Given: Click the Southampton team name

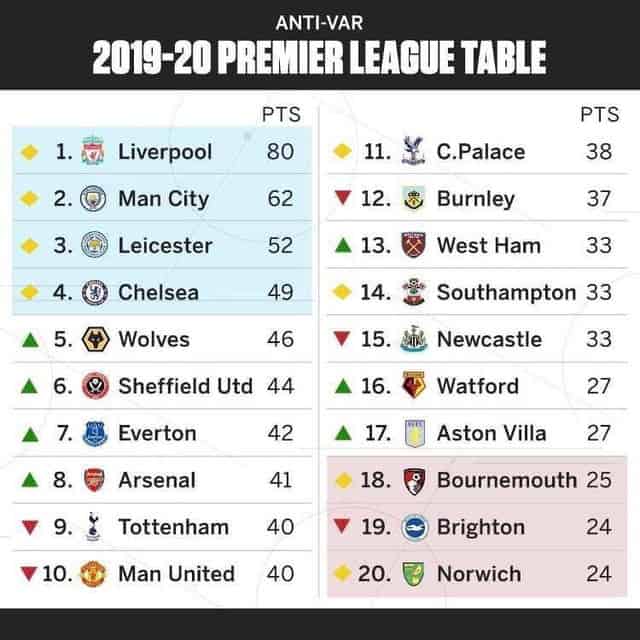Looking at the screenshot, I should (507, 293).
